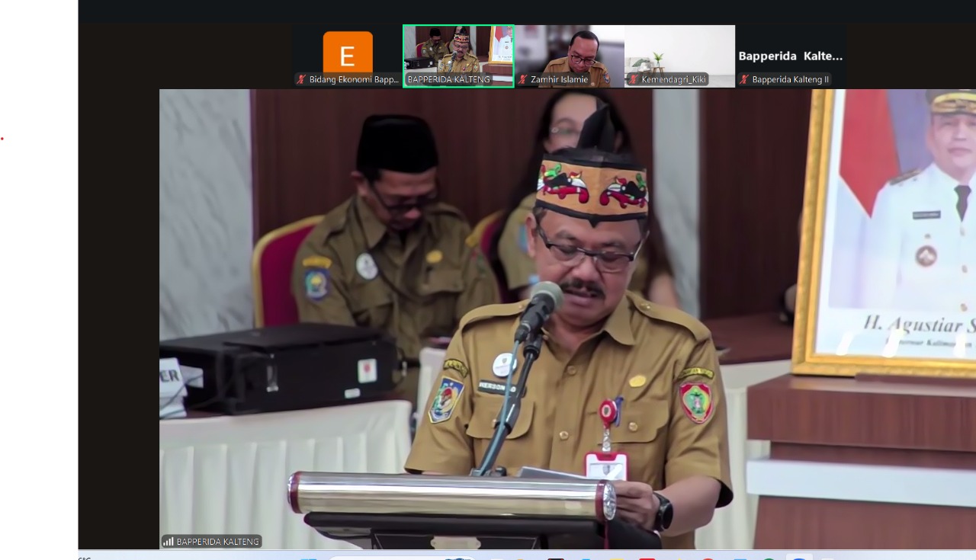
Task: Click signal strength icon in main video label
Action: coord(168,542)
